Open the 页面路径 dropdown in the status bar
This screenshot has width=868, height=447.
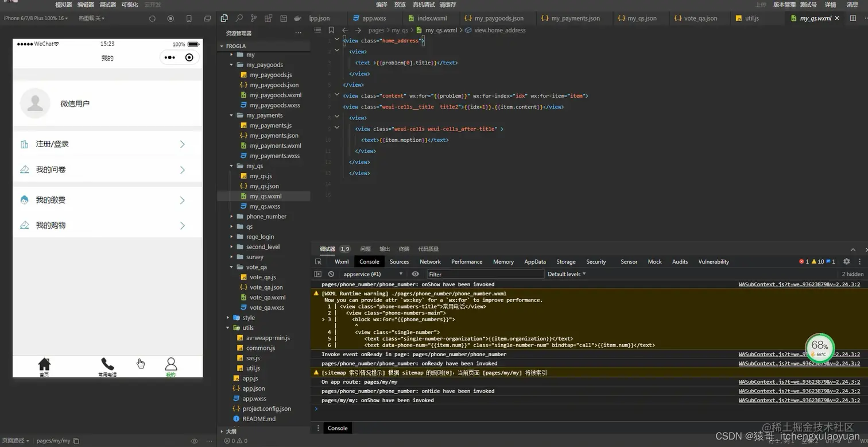pos(15,441)
